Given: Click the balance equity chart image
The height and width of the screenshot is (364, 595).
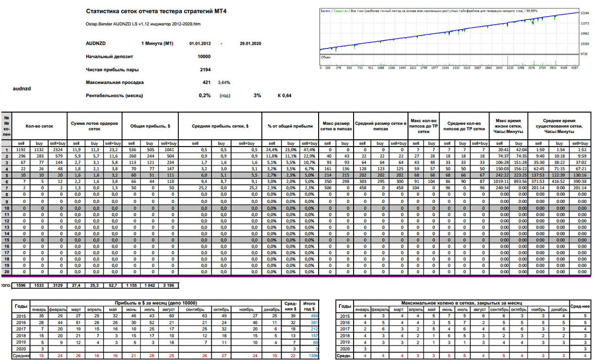Looking at the screenshot, I should click(456, 39).
